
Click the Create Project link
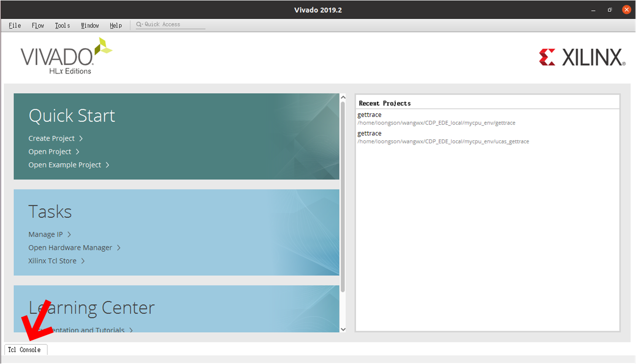click(x=52, y=138)
